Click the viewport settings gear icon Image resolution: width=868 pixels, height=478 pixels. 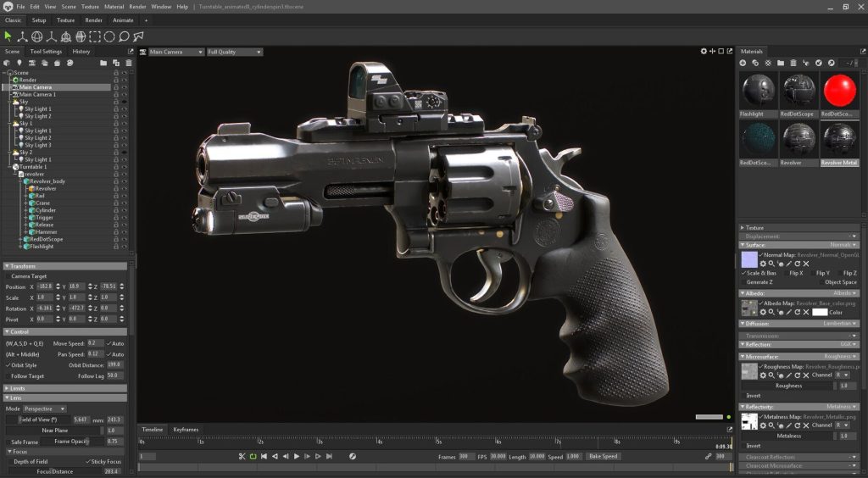[704, 52]
